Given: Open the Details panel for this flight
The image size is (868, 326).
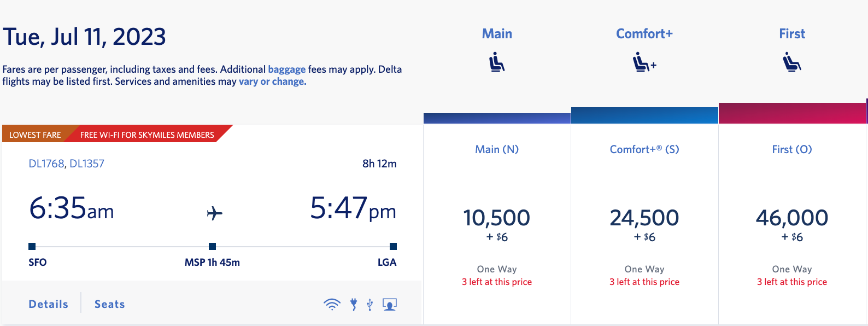Looking at the screenshot, I should click(48, 304).
